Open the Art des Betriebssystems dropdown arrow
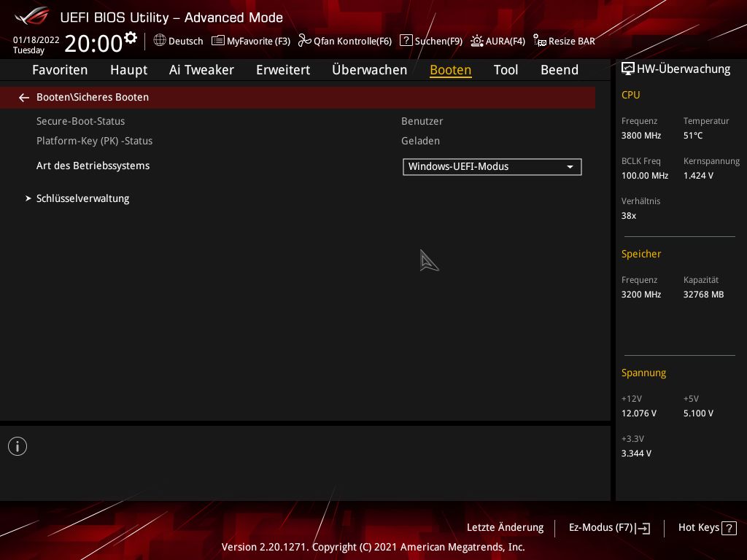Screen dimensions: 747x560 [x=570, y=167]
